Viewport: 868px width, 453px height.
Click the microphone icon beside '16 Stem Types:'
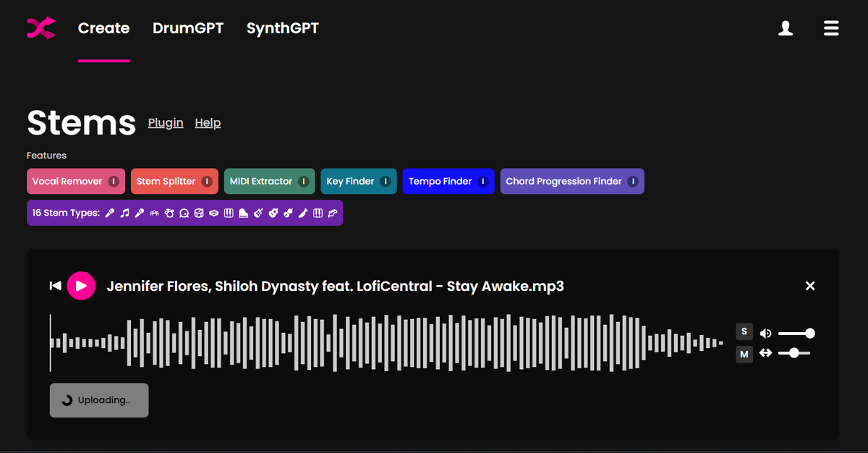coord(110,213)
